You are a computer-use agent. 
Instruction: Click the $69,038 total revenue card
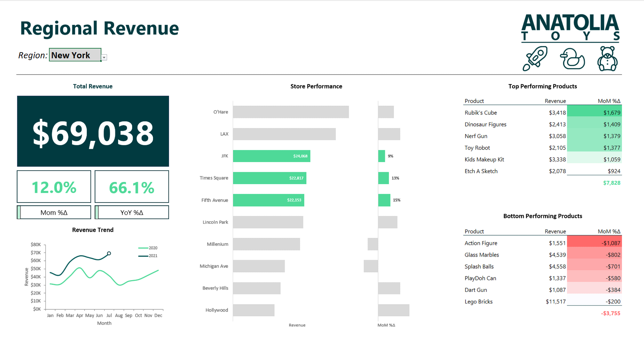(93, 131)
